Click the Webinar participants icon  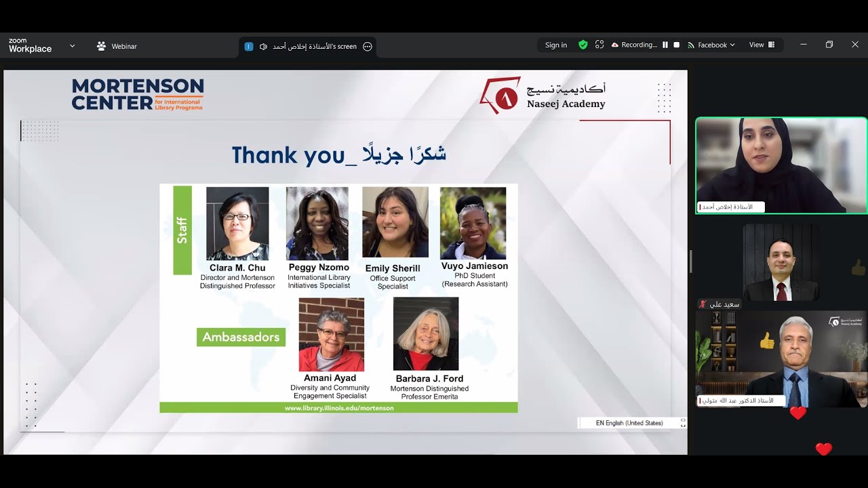coord(102,46)
